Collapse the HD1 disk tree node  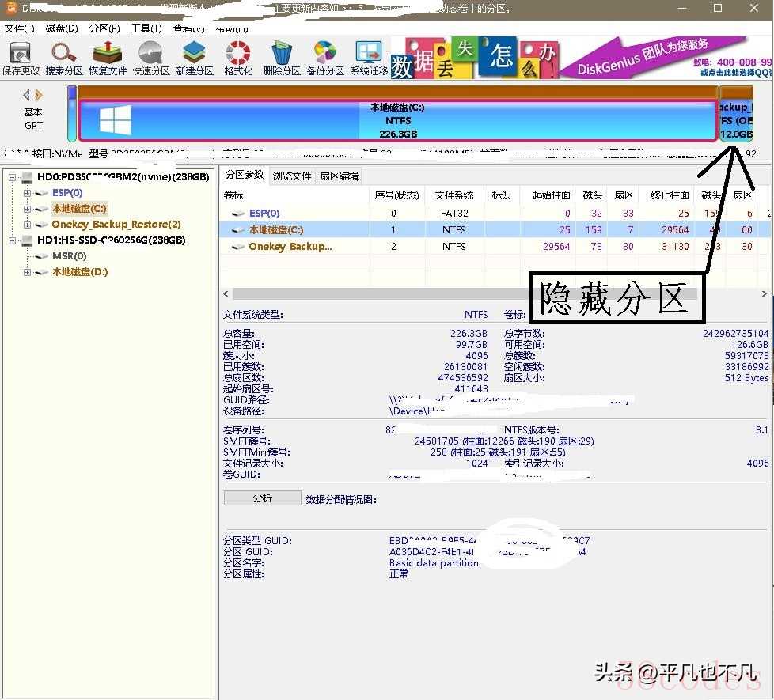(x=13, y=240)
